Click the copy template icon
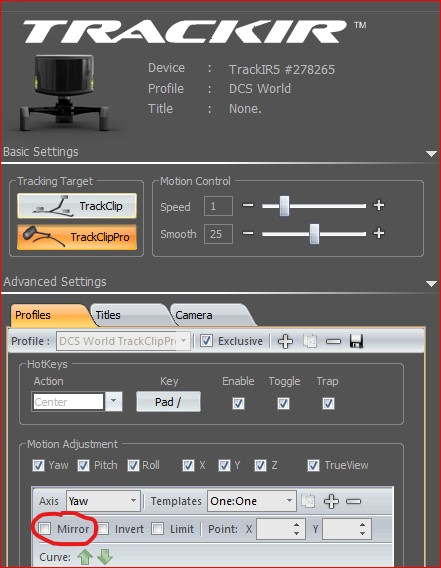Viewport: 441px width, 568px height. tap(308, 501)
